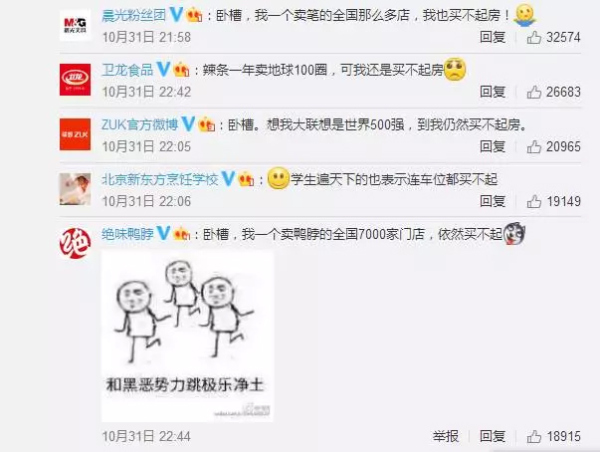The height and width of the screenshot is (452, 600).
Task: Open the ZUK orange avatar
Action: (x=75, y=134)
